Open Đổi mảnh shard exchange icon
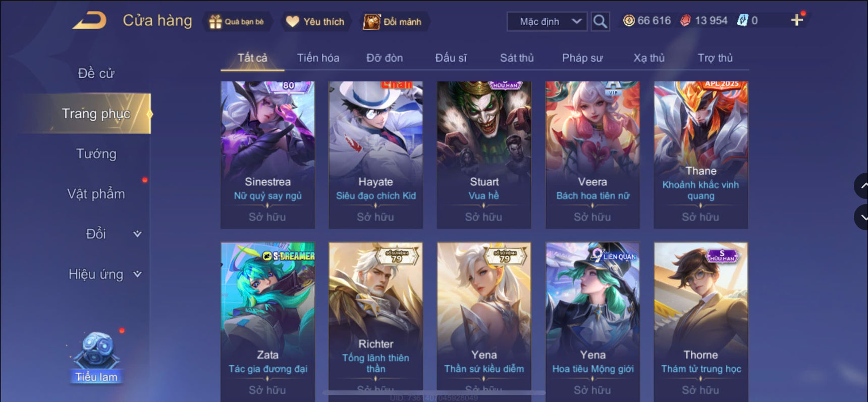This screenshot has height=402, width=868. pos(372,22)
